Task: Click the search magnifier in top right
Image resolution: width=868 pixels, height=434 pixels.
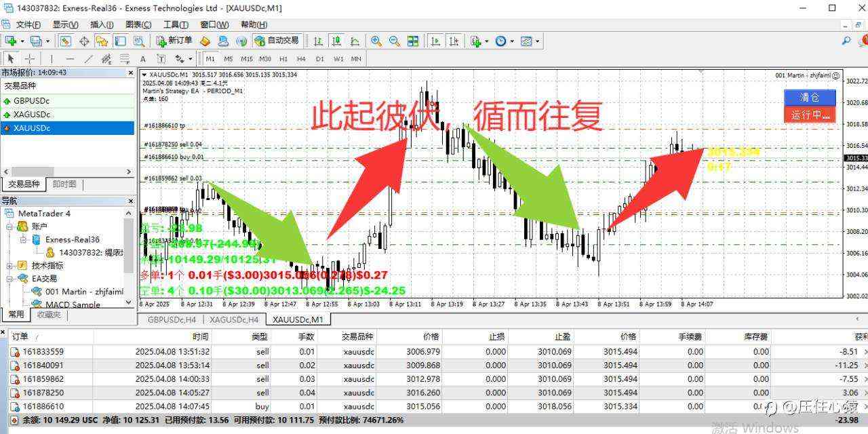Action: [846, 41]
